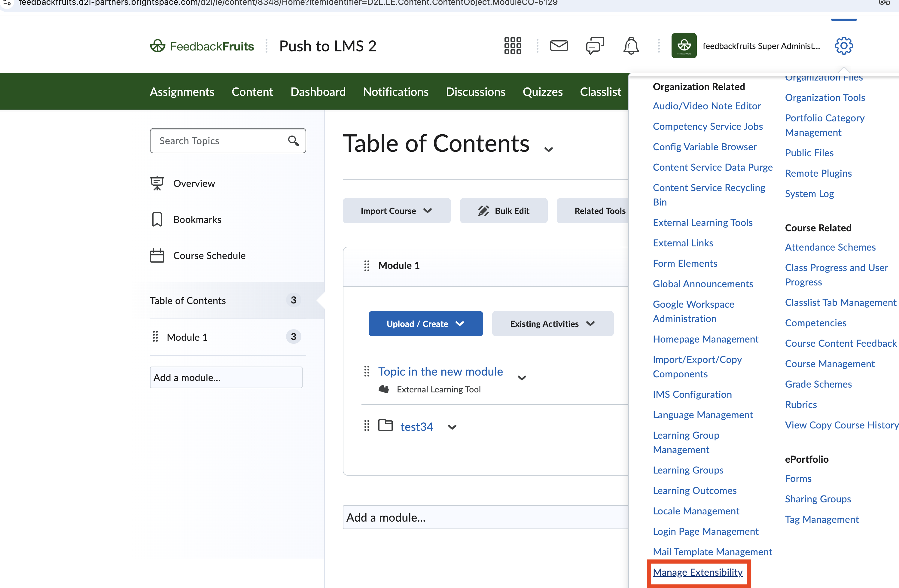This screenshot has width=899, height=588.
Task: Expand the Table of Contents title dropdown
Action: pyautogui.click(x=548, y=150)
